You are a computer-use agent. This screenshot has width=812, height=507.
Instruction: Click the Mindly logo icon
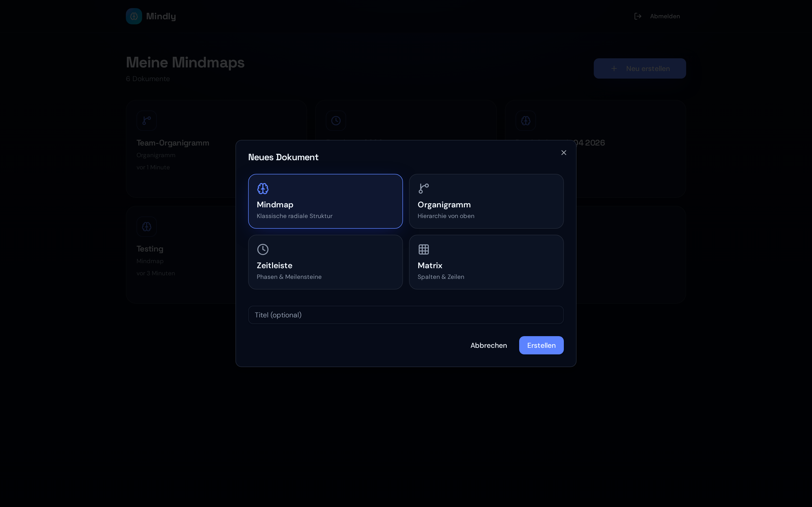(134, 16)
